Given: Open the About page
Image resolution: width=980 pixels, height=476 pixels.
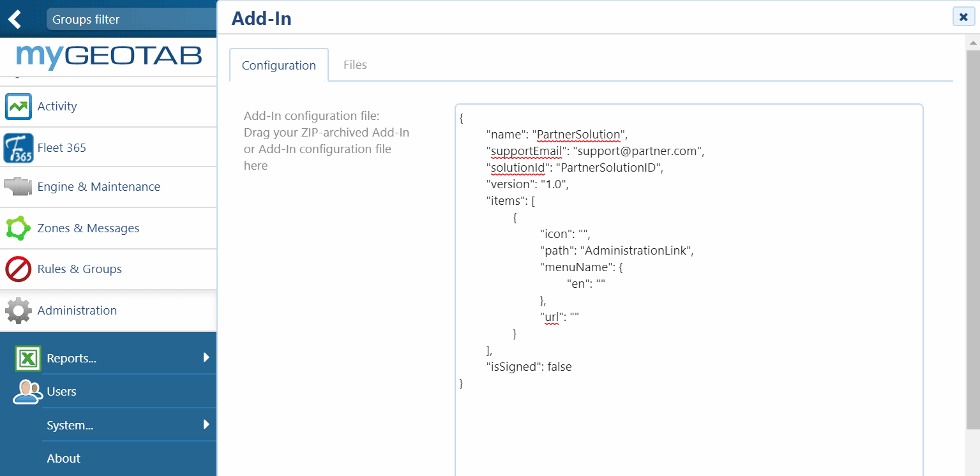Looking at the screenshot, I should [64, 458].
